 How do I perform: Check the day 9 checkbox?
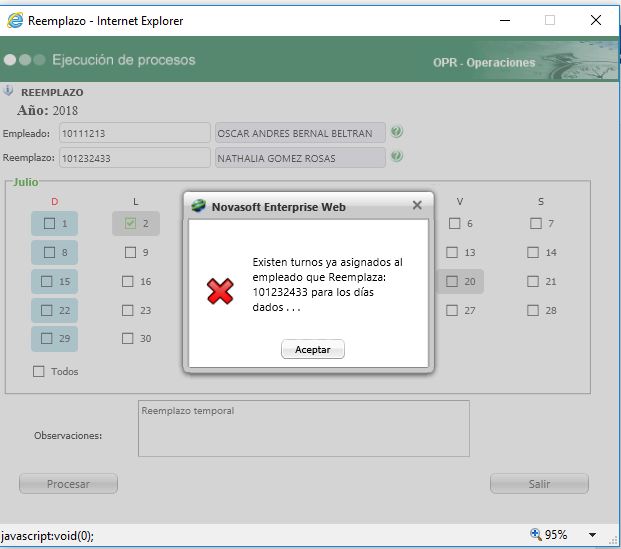click(x=130, y=252)
